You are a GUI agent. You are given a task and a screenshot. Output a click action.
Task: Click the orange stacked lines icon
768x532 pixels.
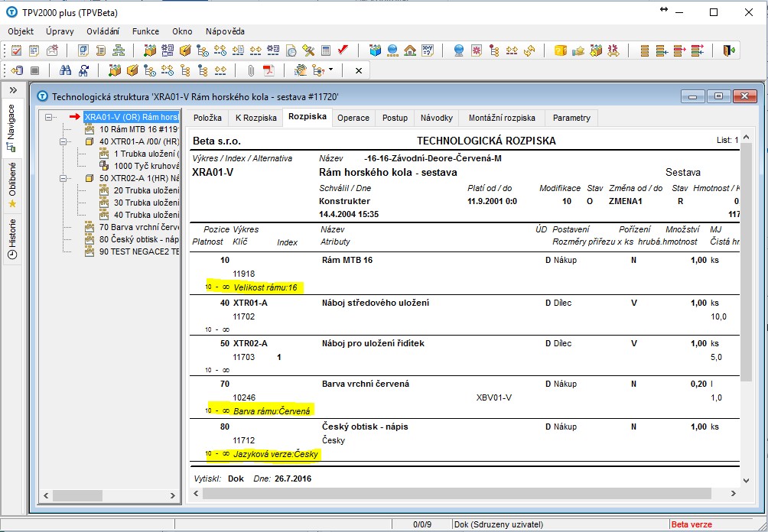point(645,50)
